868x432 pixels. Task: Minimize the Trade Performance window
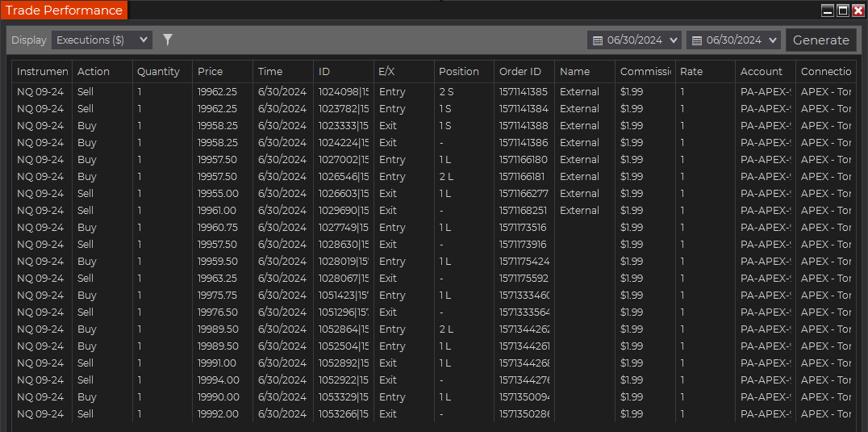[828, 10]
